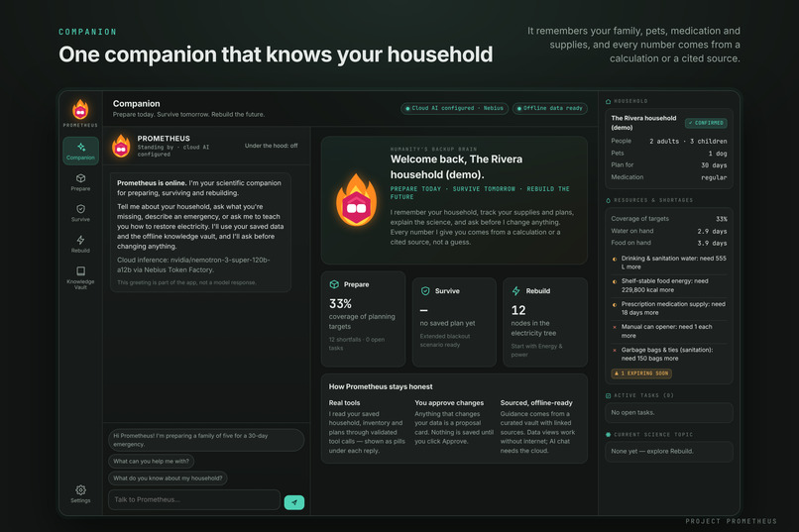
Task: Click the Food on hand 3.9 days value
Action: (x=712, y=244)
